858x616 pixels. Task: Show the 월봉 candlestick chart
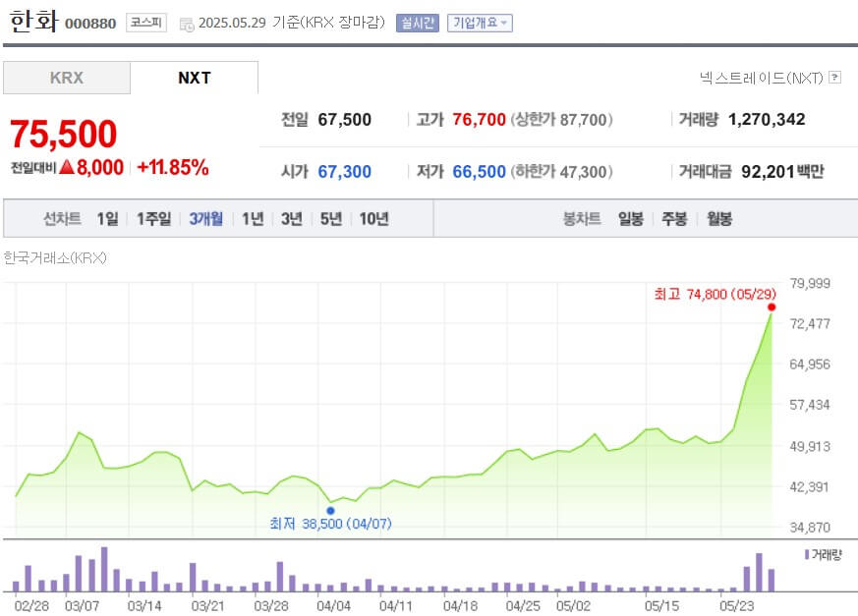[719, 219]
